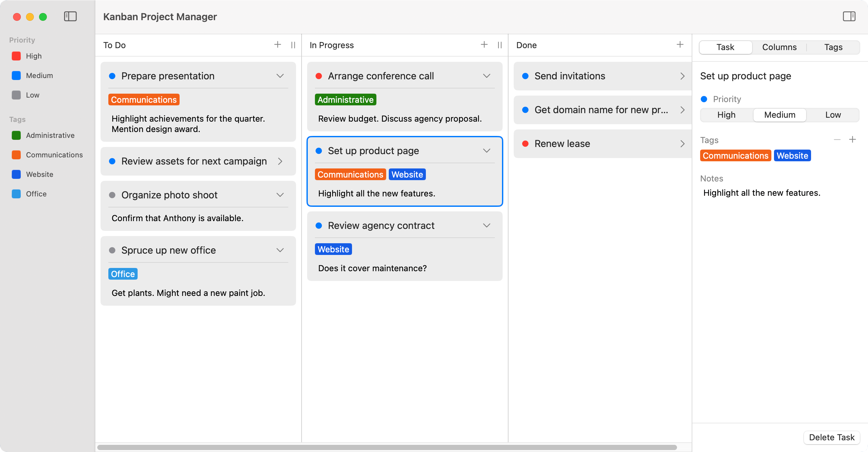
Task: Click Website tag on Review agency contract card
Action: [333, 250]
